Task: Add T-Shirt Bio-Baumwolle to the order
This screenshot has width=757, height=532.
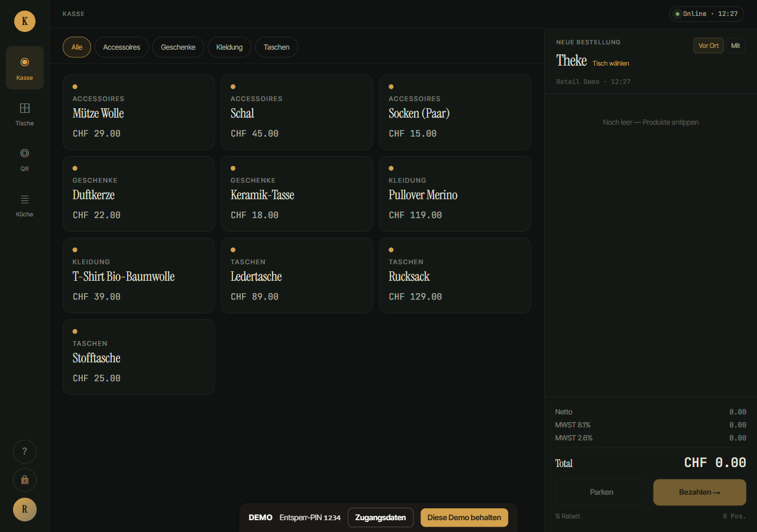Action: (138, 275)
